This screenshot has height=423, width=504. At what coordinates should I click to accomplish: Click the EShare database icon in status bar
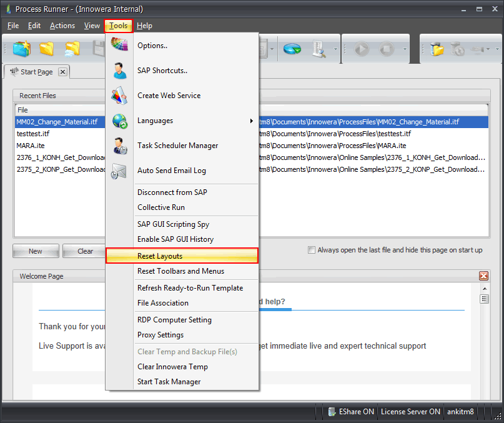tap(332, 412)
